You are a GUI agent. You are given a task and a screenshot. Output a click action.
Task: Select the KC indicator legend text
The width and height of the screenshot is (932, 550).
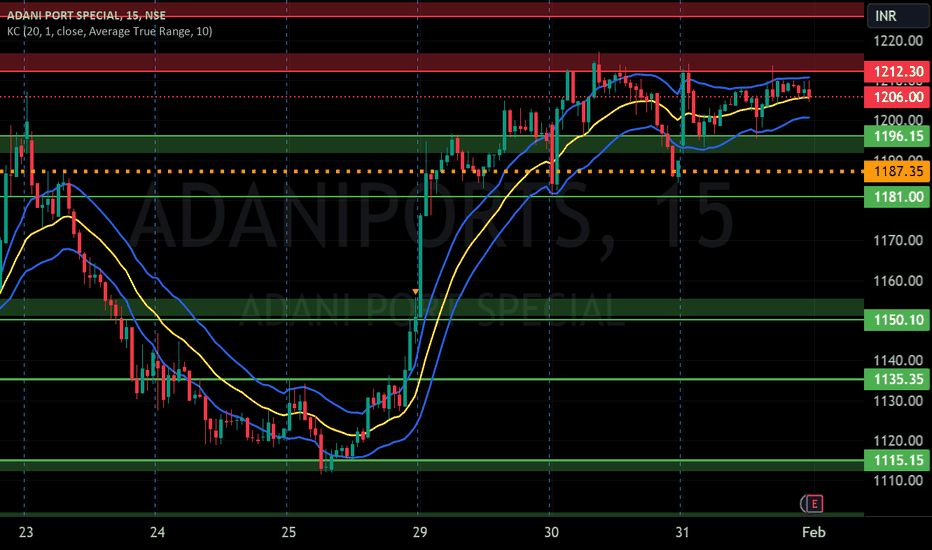point(109,32)
